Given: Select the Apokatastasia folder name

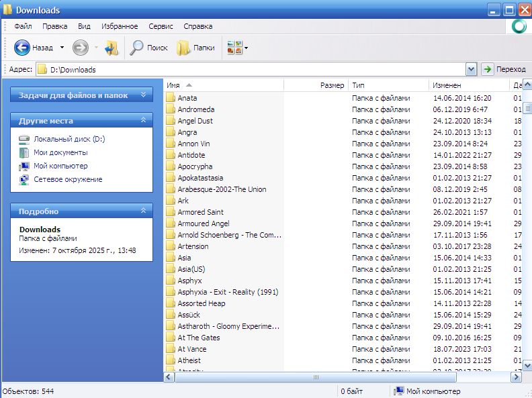Looking at the screenshot, I should (x=200, y=178).
